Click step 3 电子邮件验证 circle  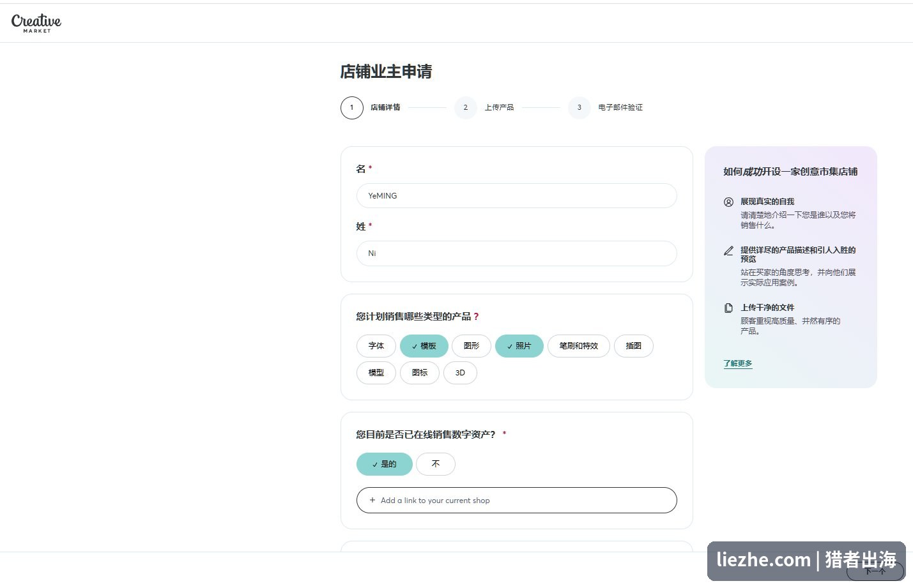579,108
